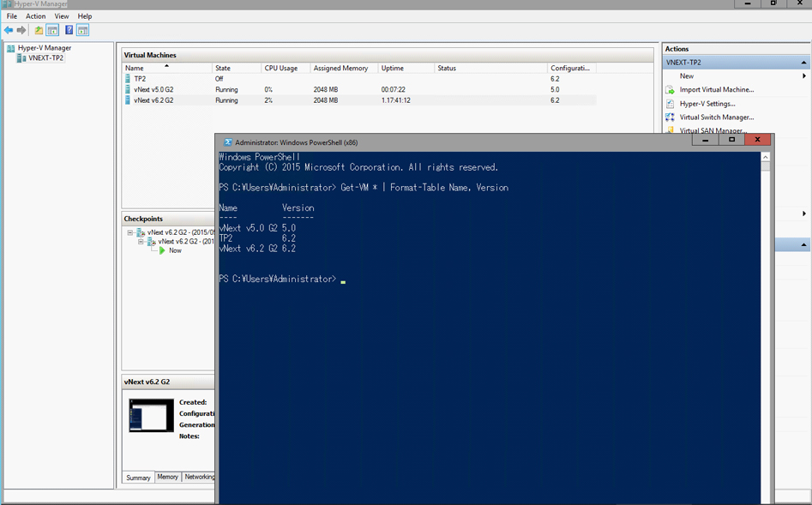Close the PowerShell window

758,140
